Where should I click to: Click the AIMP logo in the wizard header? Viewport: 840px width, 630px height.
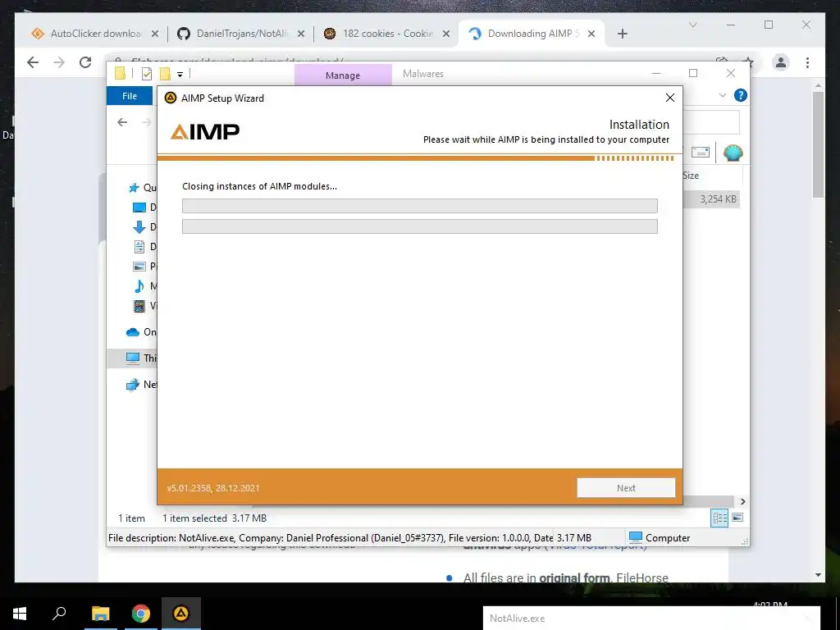tap(204, 131)
